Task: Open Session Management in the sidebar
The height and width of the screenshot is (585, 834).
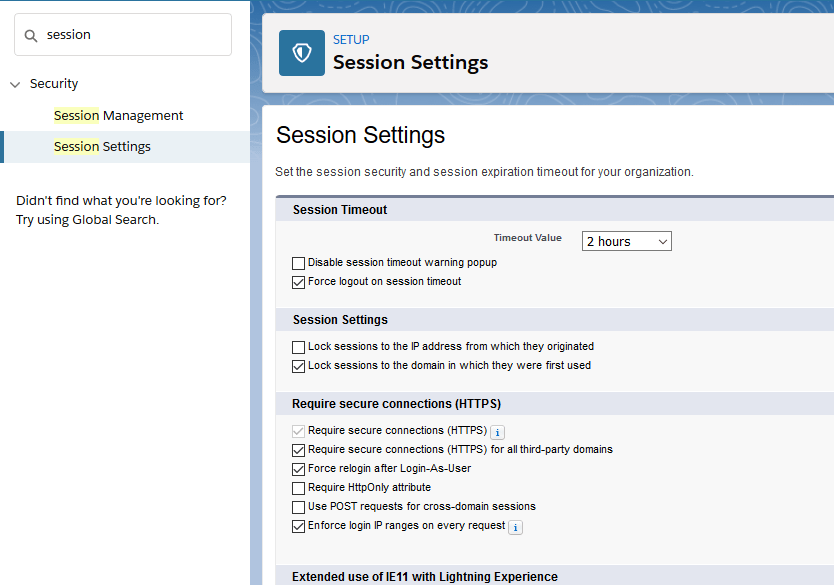Action: [118, 115]
